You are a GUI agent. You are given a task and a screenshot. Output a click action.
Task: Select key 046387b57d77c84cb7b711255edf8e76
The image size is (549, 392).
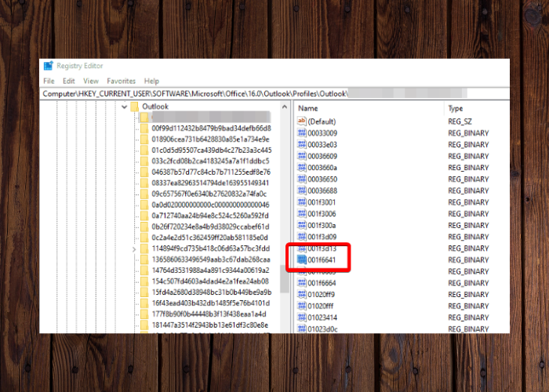[211, 172]
